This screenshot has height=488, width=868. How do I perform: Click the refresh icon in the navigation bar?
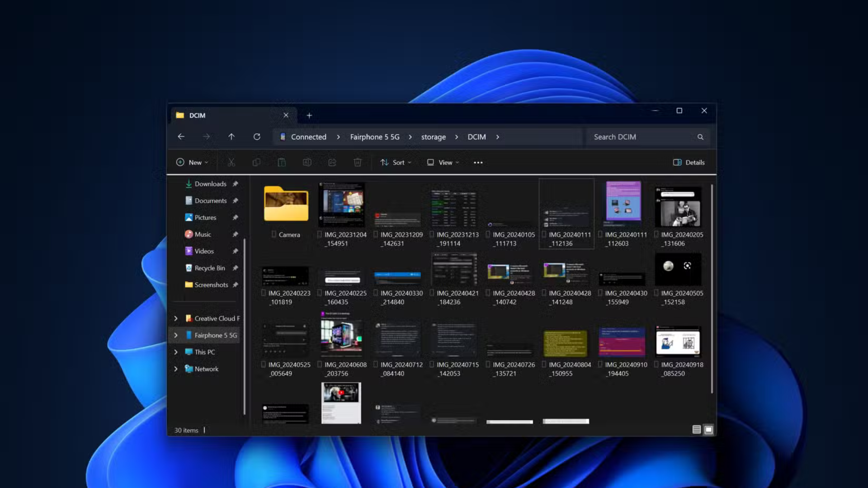(257, 136)
